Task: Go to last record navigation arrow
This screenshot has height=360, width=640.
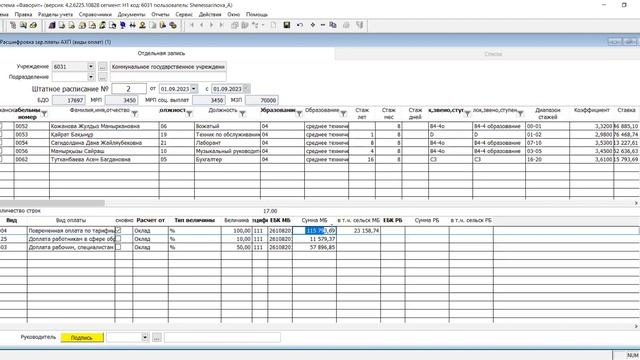Action: coord(221,25)
